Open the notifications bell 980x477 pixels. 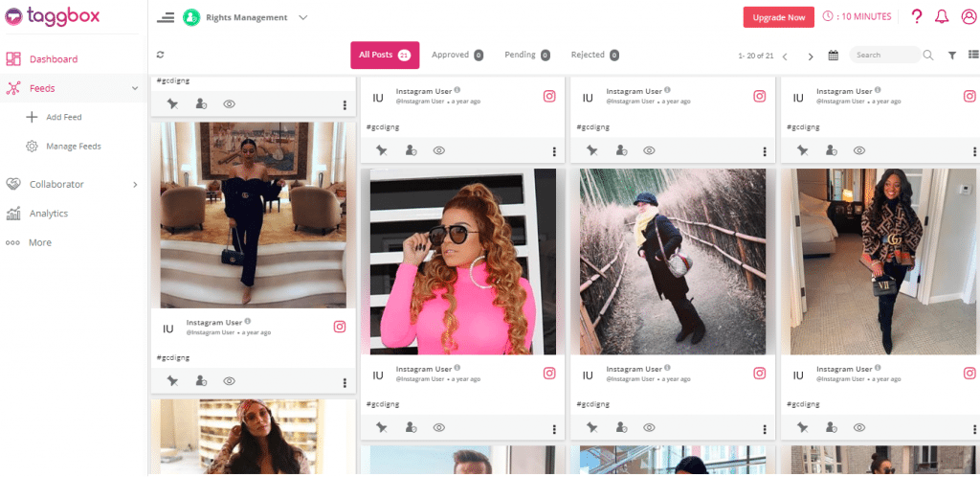click(x=942, y=17)
